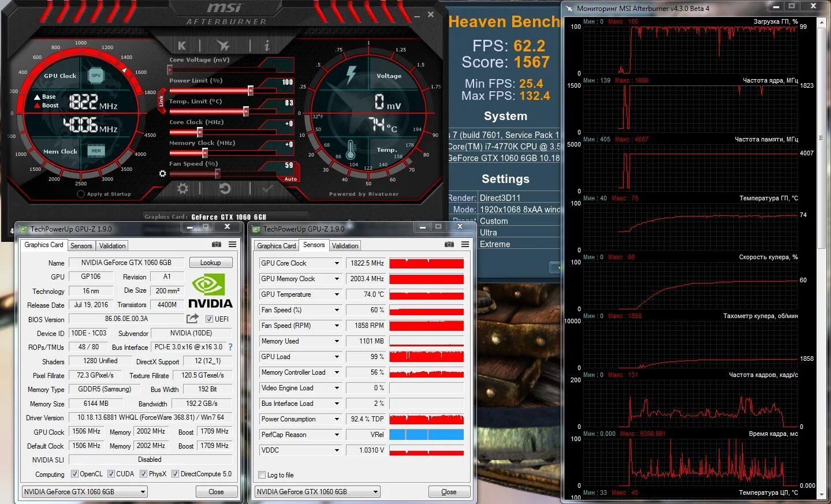Launch Kombustor via the K icon in Afterburner

(182, 45)
